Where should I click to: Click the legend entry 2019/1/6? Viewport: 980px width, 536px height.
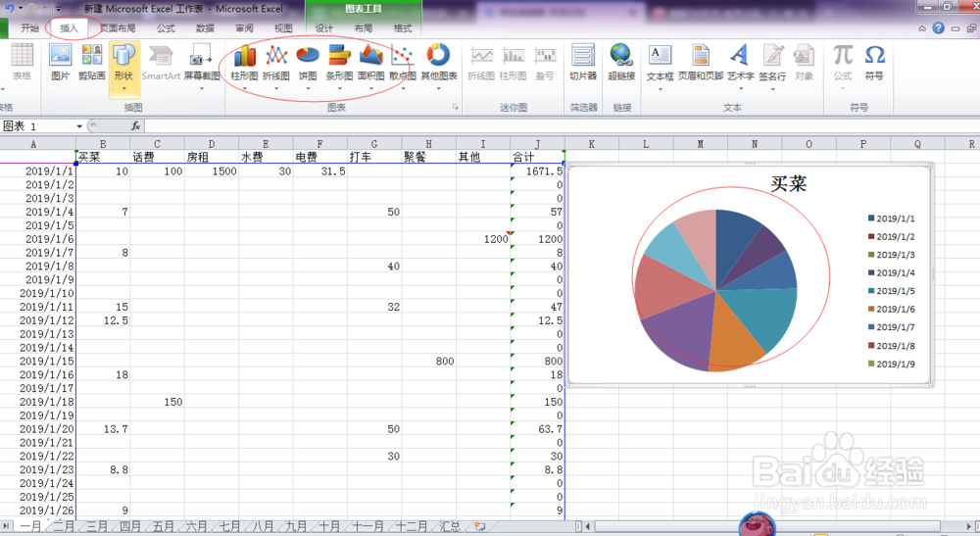coord(891,310)
